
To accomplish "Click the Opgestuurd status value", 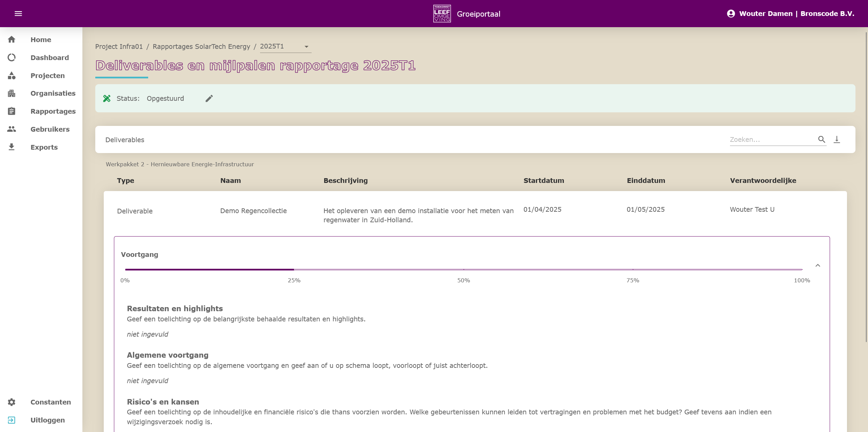I will [x=165, y=98].
